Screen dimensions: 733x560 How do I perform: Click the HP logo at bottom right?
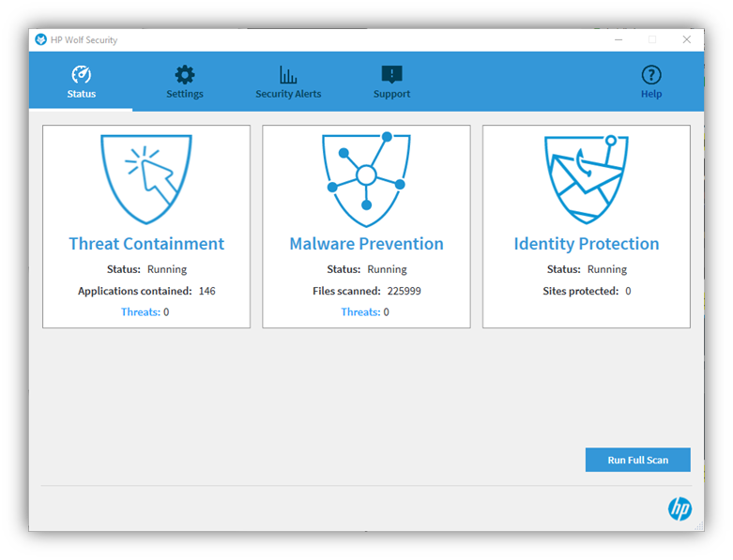680,508
